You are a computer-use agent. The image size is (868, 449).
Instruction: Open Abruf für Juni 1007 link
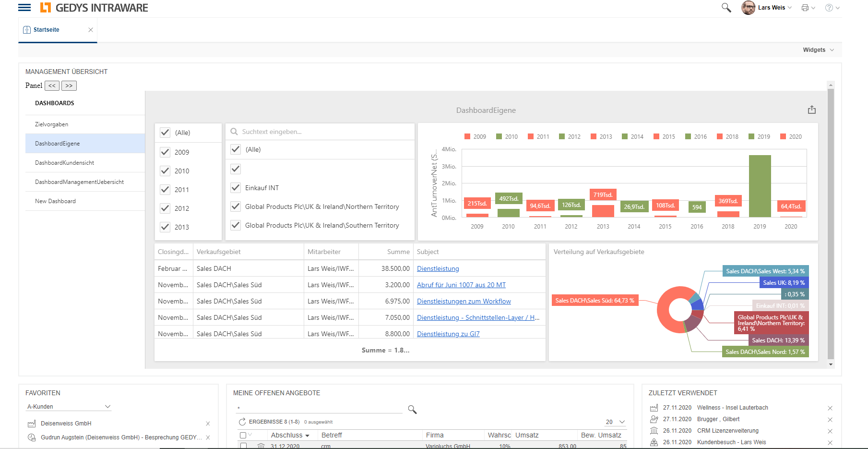461,285
